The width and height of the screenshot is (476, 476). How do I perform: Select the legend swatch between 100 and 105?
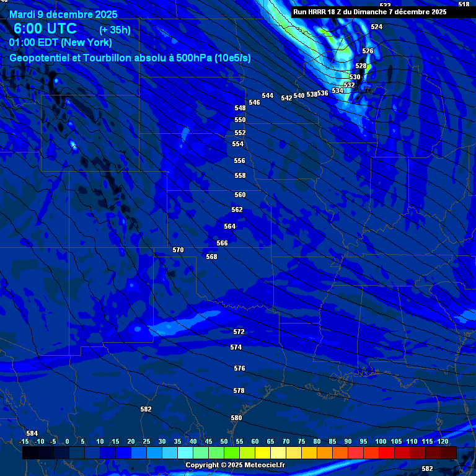[x=387, y=453]
